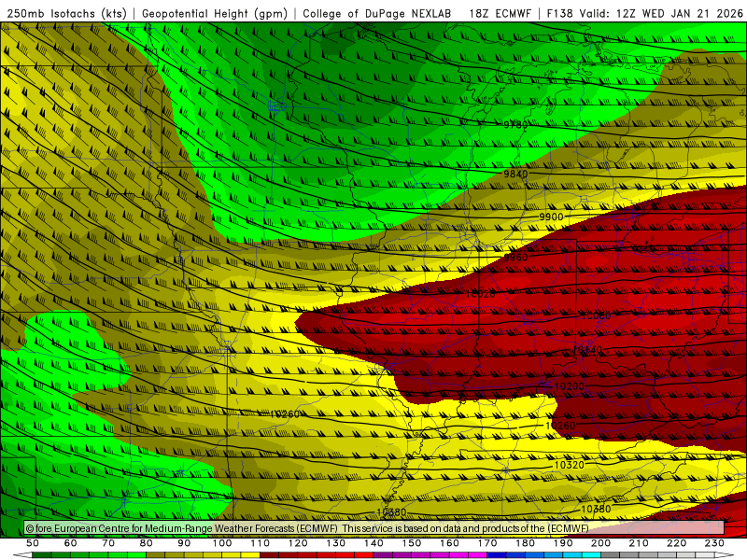Image resolution: width=747 pixels, height=560 pixels.
Task: Click the 210 kts legend value
Action: 639,543
